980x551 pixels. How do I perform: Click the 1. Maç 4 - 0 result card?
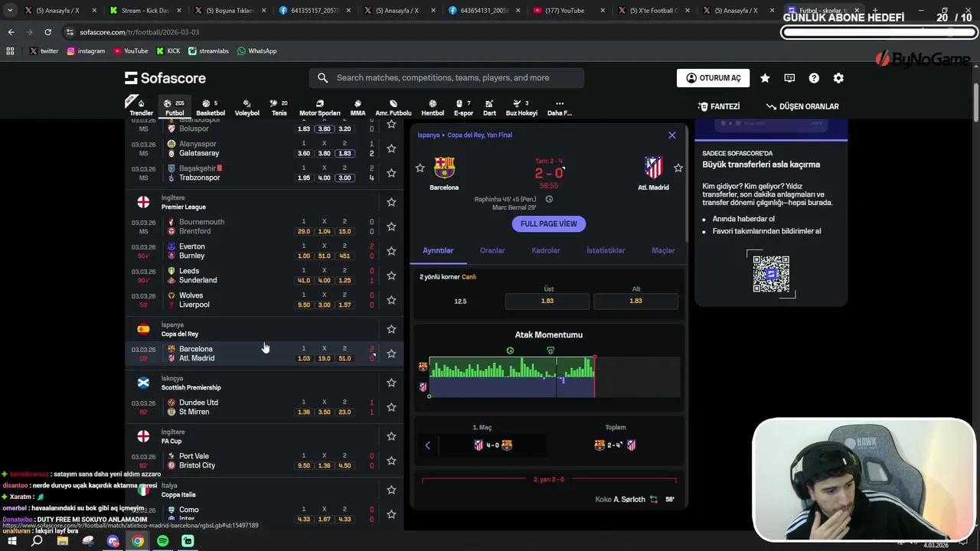pos(492,445)
